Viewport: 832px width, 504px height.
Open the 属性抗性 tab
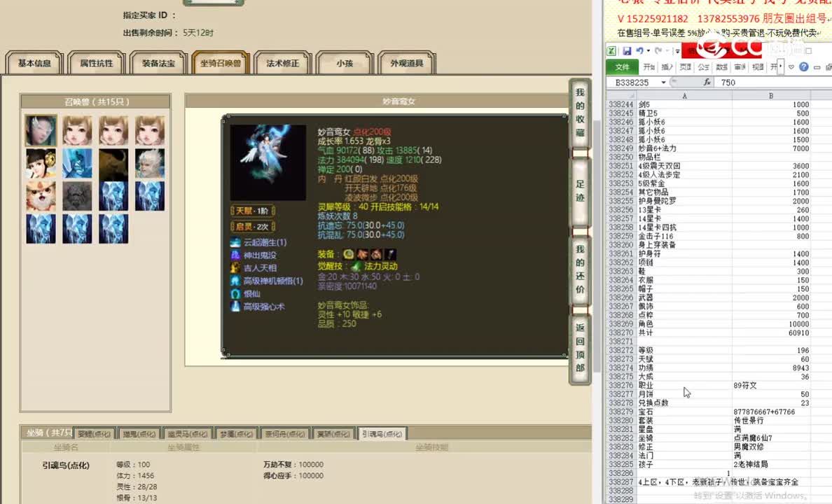click(96, 63)
